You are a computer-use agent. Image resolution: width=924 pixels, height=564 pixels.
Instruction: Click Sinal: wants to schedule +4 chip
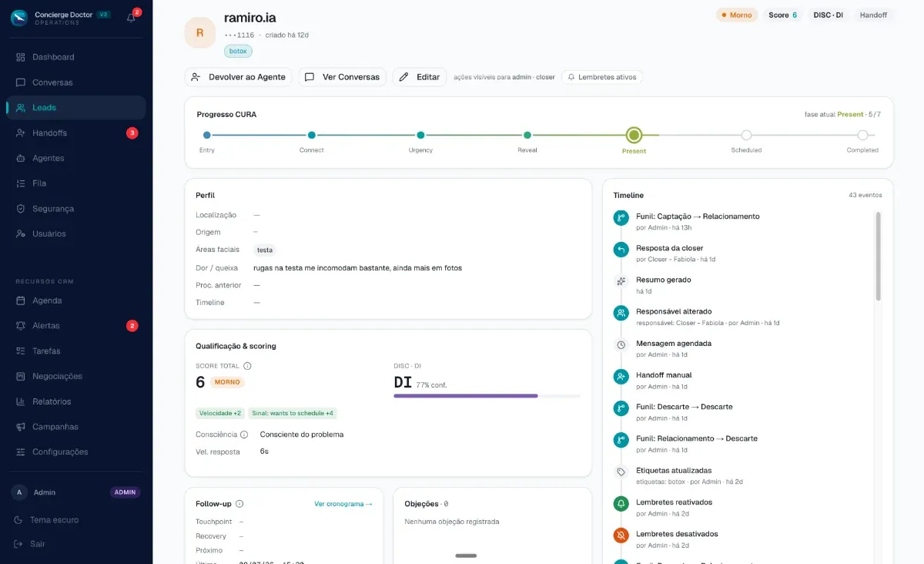click(293, 413)
